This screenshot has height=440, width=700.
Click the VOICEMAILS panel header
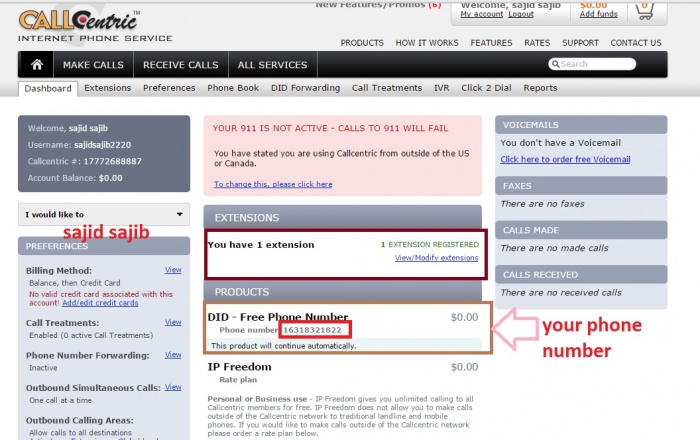[x=581, y=125]
